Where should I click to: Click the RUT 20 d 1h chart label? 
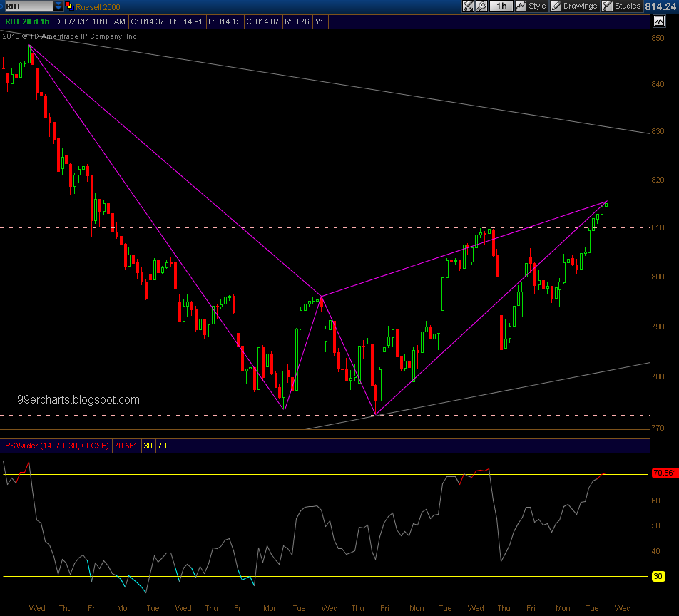pos(26,21)
